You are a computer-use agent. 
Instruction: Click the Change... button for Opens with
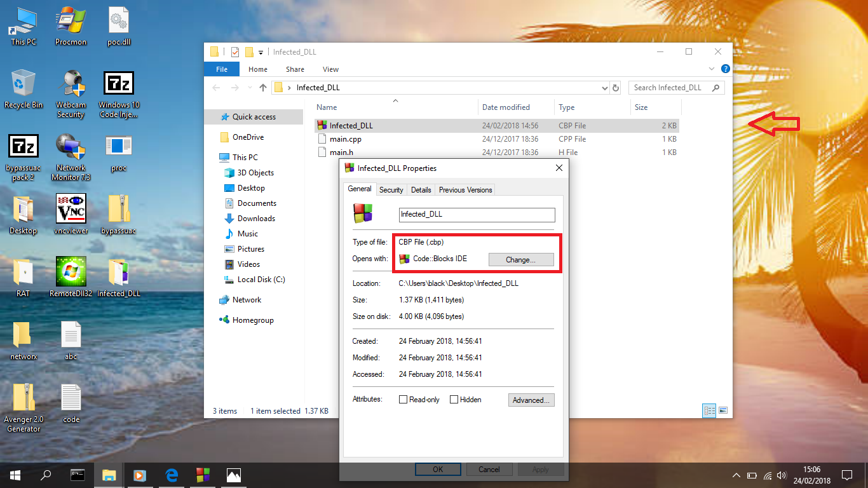pos(521,259)
